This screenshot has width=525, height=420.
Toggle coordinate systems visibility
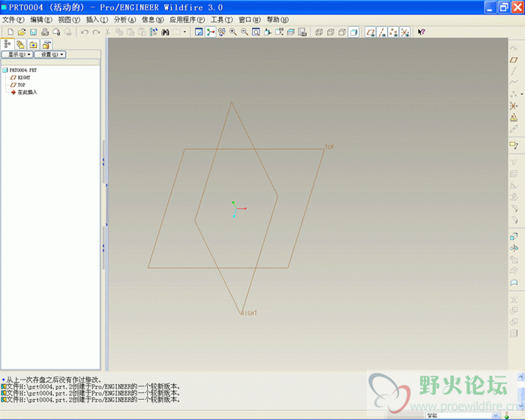click(x=405, y=32)
